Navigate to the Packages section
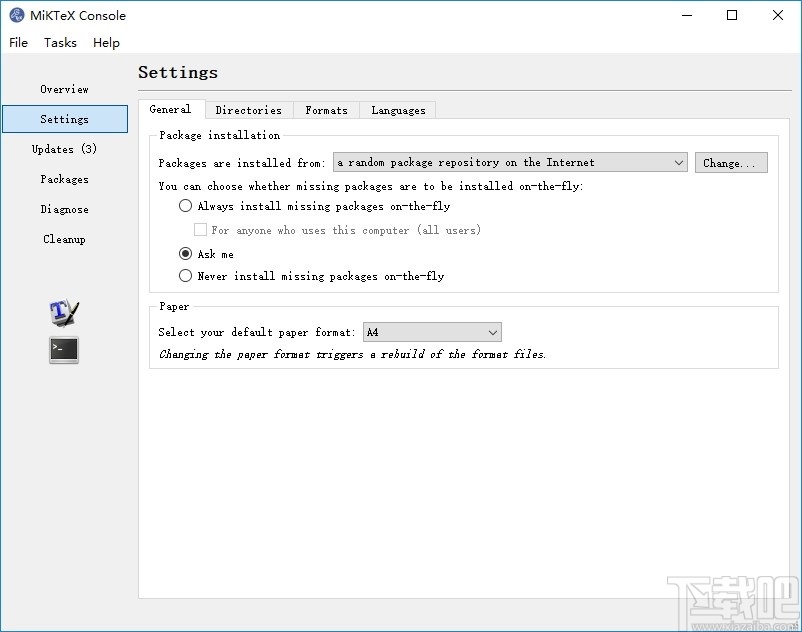 [64, 179]
